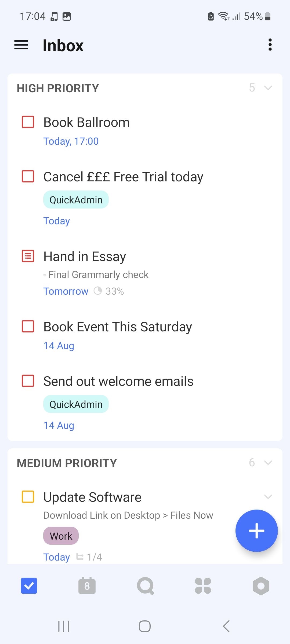Image resolution: width=290 pixels, height=644 pixels.
Task: Open the three-dot more options menu
Action: (270, 45)
